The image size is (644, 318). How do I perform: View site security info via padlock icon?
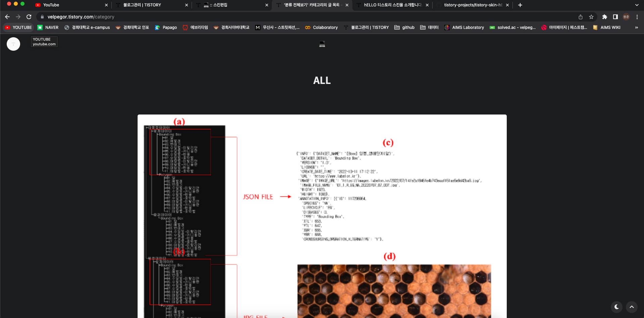click(42, 17)
